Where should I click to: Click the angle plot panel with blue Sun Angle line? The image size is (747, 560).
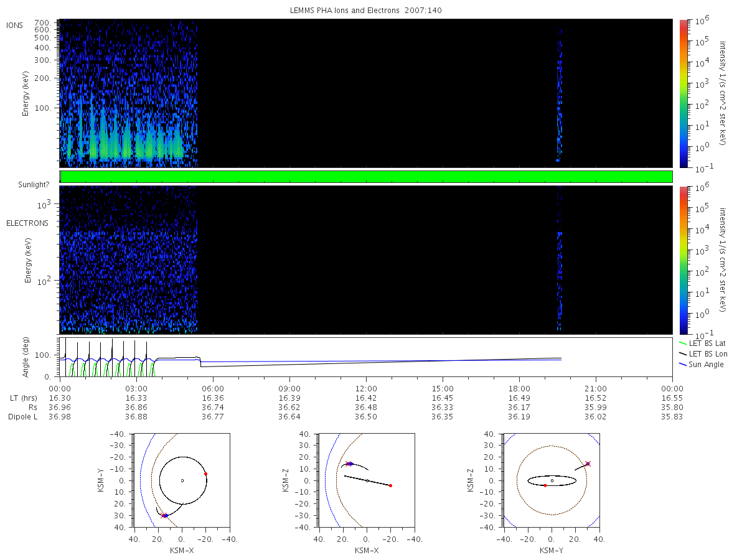click(366, 358)
